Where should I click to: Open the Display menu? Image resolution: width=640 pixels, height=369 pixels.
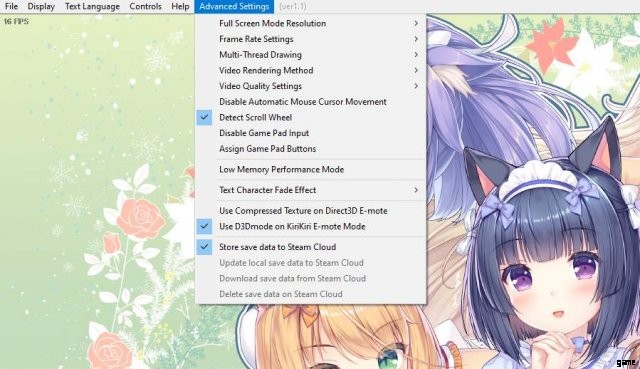[41, 7]
